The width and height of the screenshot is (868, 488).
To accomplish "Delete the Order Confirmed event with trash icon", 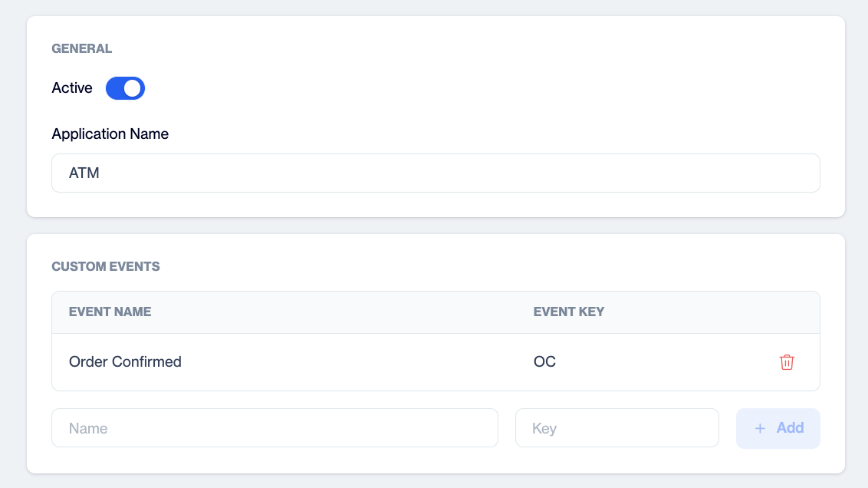I will click(787, 362).
